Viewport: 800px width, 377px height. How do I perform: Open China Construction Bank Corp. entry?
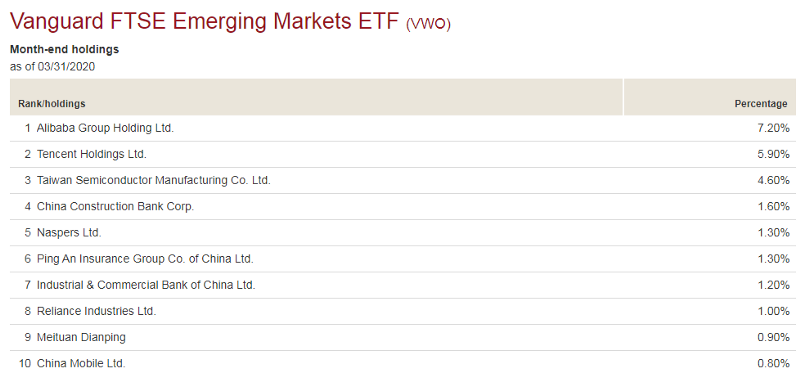[115, 207]
